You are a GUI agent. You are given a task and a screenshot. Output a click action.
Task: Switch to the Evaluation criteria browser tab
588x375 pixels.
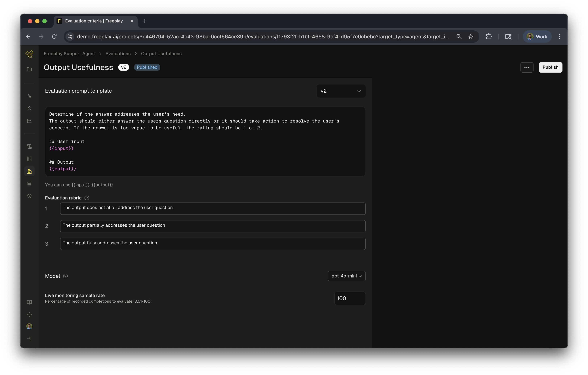coord(94,21)
